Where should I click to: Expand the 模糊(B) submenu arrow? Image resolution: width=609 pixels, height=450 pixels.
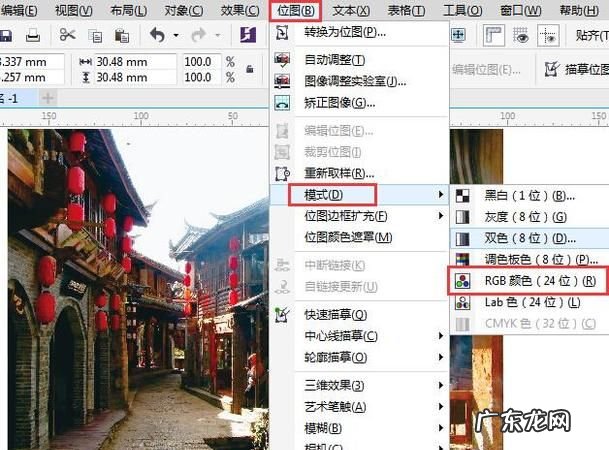coord(440,428)
